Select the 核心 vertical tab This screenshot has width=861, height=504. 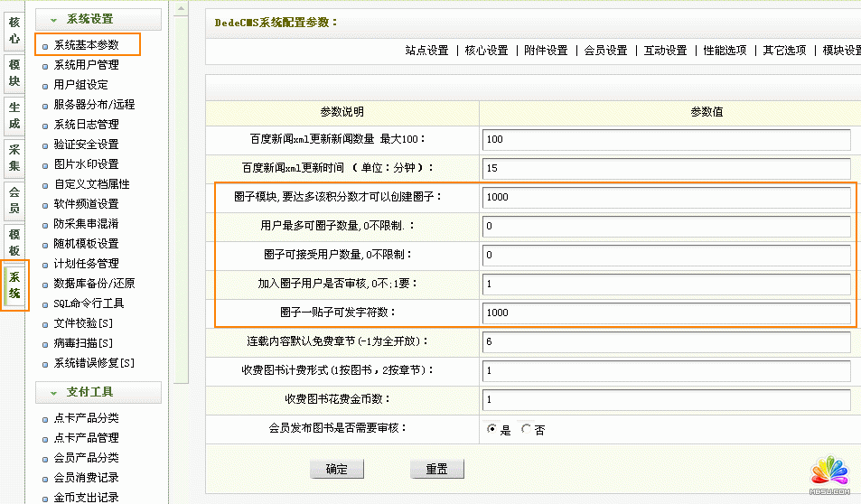(x=14, y=29)
